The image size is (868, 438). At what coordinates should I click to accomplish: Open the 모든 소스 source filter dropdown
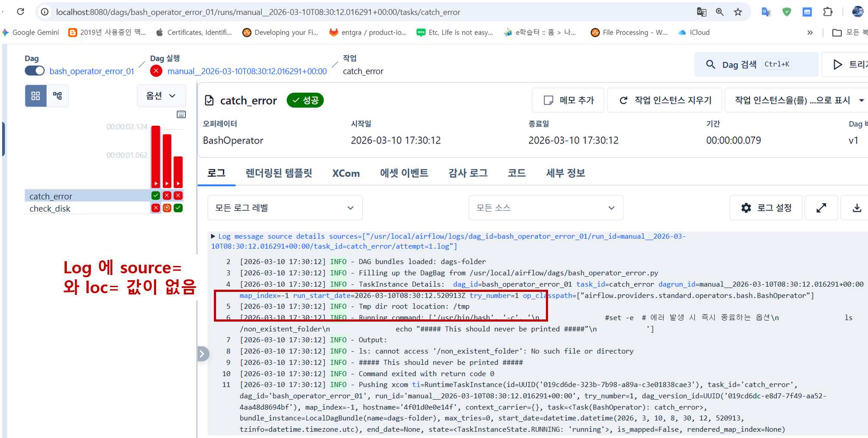546,208
